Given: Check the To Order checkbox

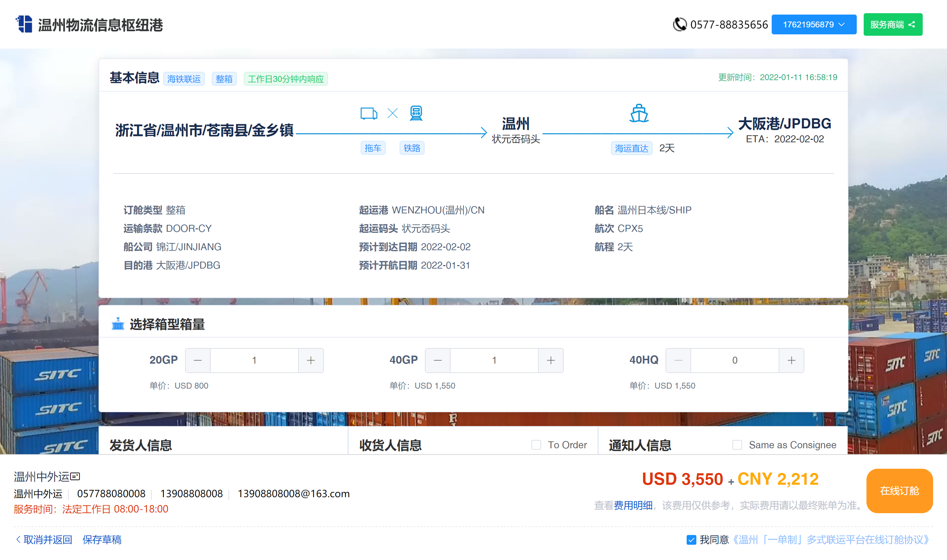Looking at the screenshot, I should (x=536, y=445).
